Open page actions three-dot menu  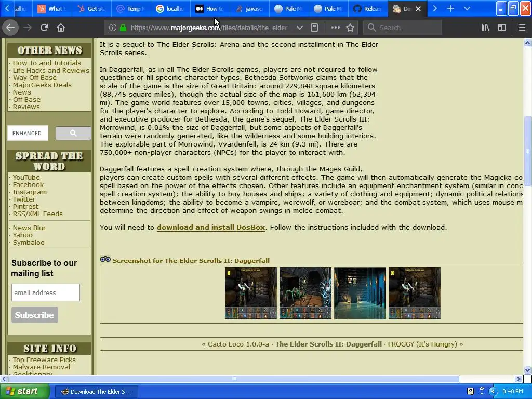(335, 28)
